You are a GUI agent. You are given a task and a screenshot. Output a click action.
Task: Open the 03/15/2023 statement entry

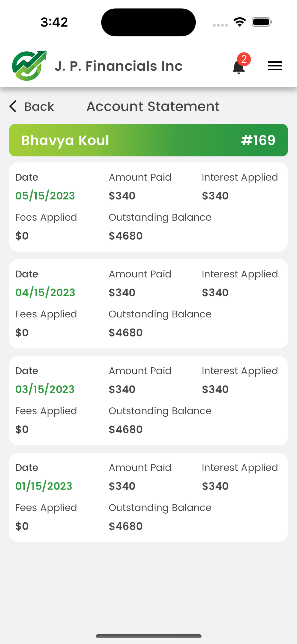(148, 401)
